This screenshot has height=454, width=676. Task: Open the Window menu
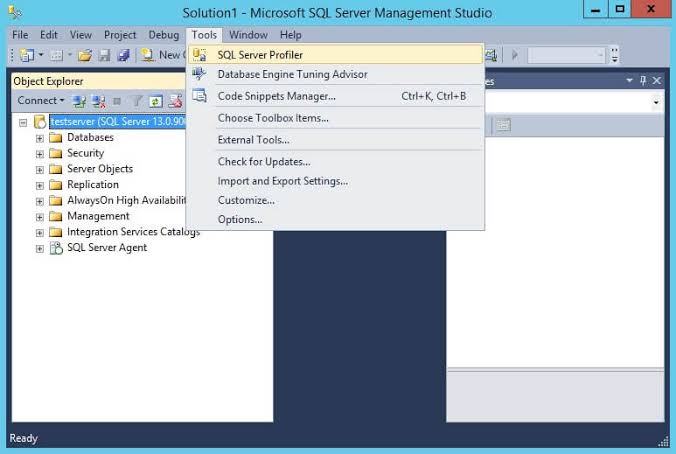click(248, 35)
